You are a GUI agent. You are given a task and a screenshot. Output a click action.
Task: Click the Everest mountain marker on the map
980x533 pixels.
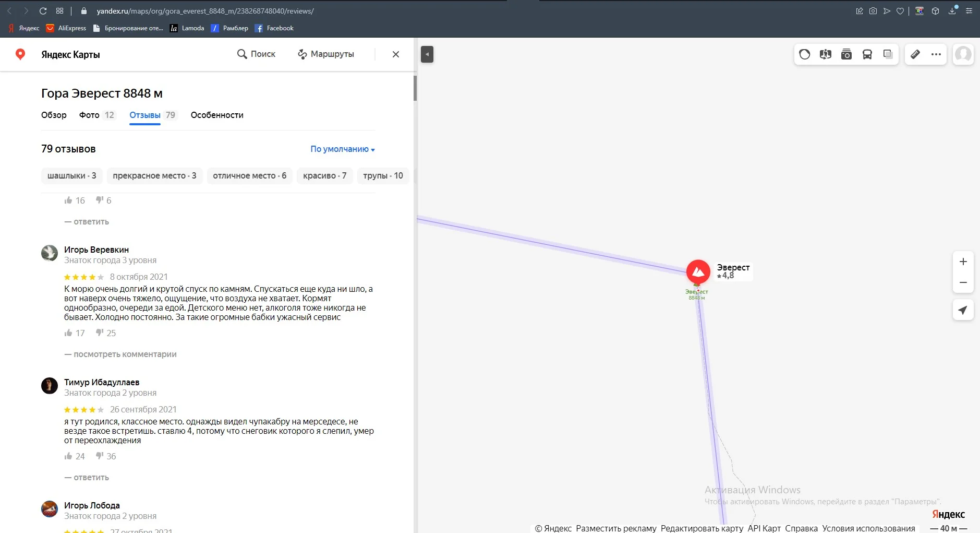699,271
